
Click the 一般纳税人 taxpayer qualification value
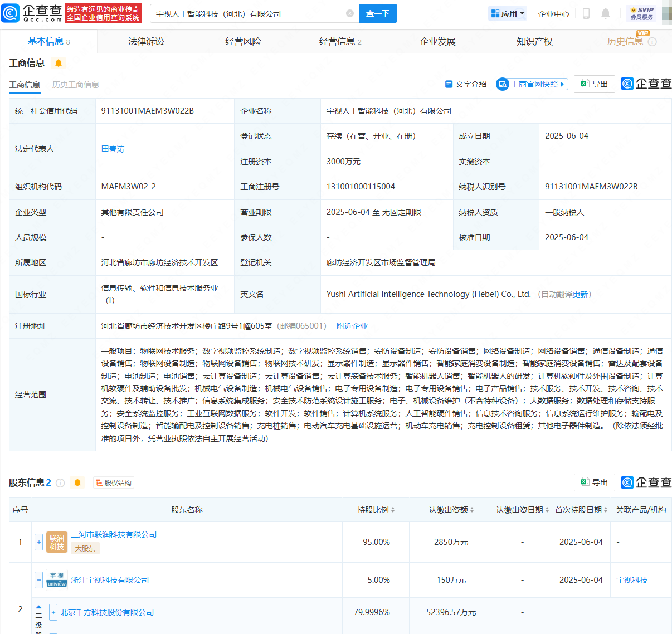pyautogui.click(x=564, y=212)
